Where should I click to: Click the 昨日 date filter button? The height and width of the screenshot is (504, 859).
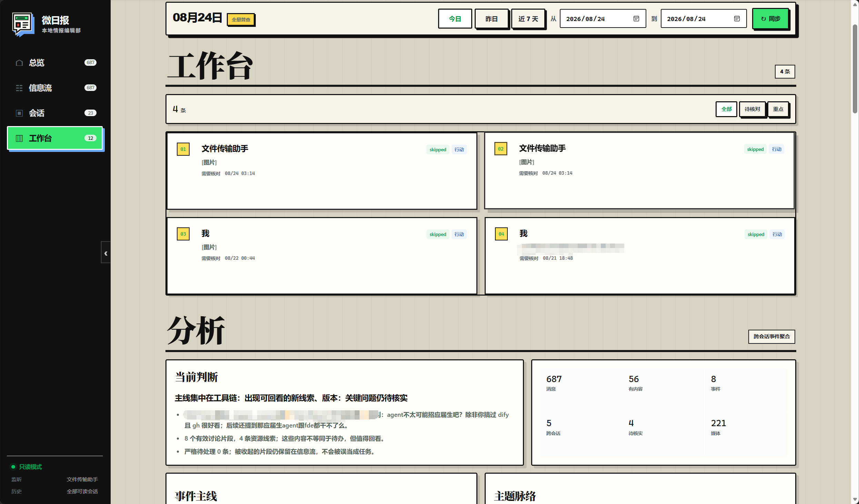[x=492, y=19]
